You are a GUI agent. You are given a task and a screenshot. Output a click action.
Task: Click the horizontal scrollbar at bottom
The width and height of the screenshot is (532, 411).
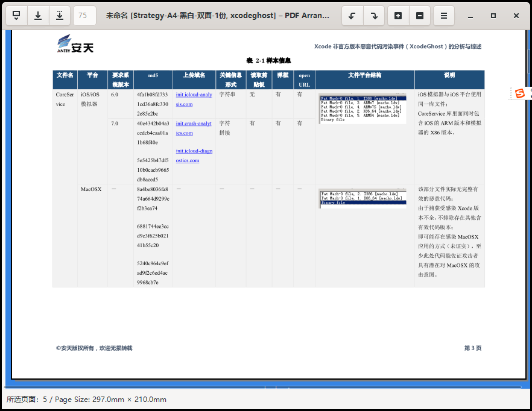[263, 386]
